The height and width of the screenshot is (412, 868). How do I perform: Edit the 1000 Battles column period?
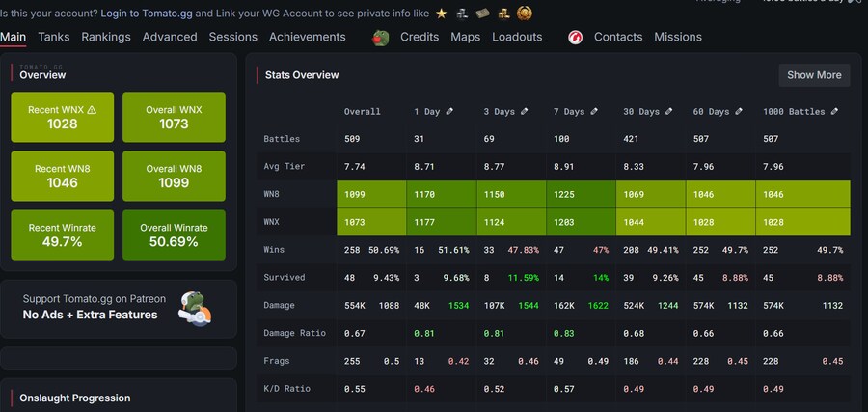pos(835,112)
